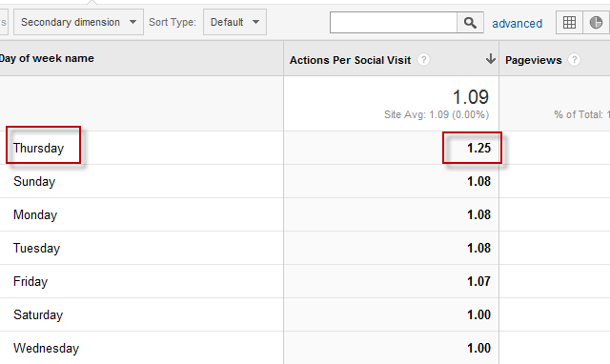Click the 1.08 value in Tuesday row
This screenshot has height=364, width=610.
[x=478, y=248]
